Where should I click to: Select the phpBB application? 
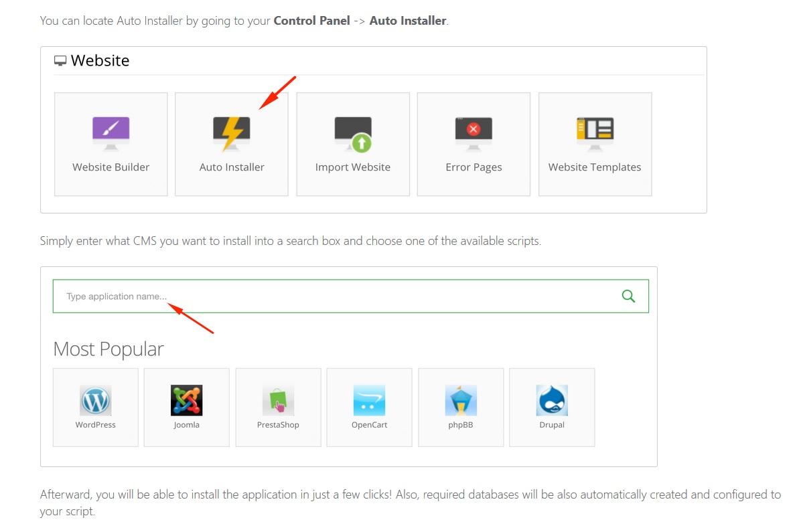click(461, 408)
